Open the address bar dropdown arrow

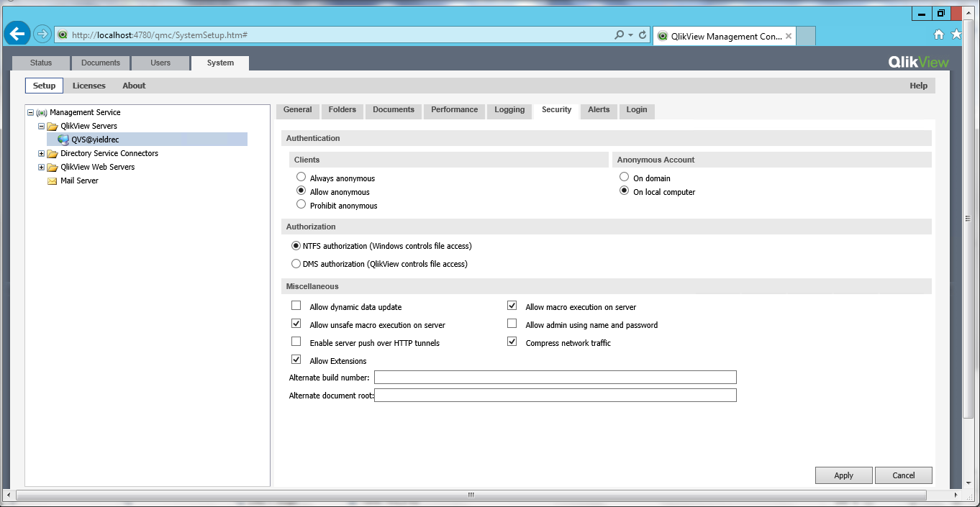[x=630, y=35]
